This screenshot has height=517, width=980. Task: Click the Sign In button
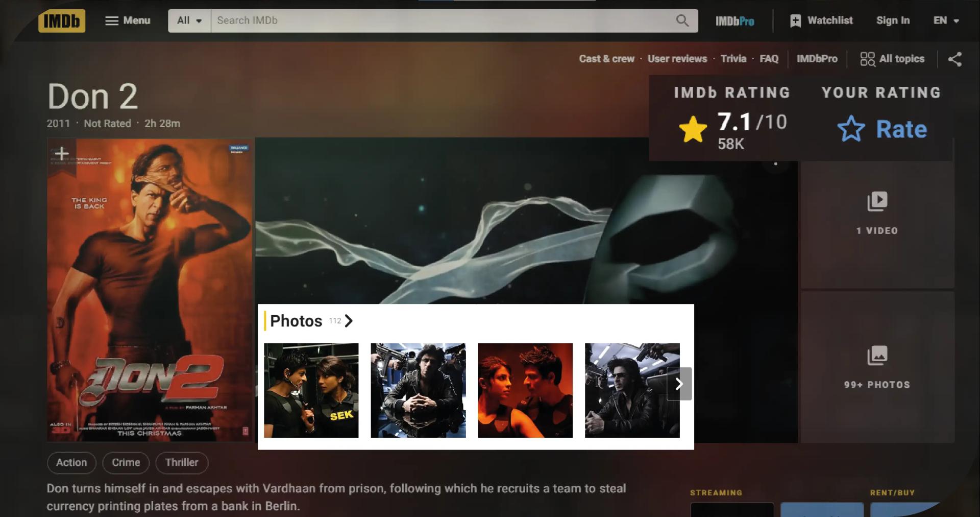tap(893, 20)
